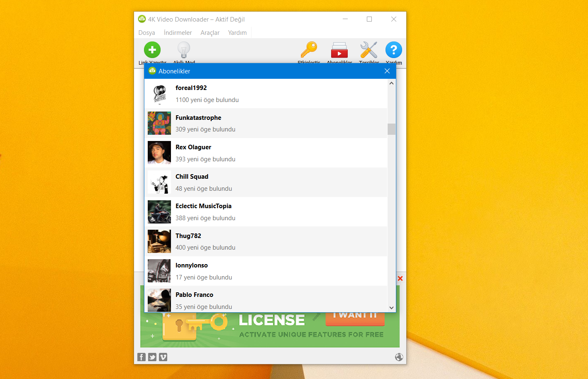Click the subscriptions list scrollbar thumb

(391, 129)
